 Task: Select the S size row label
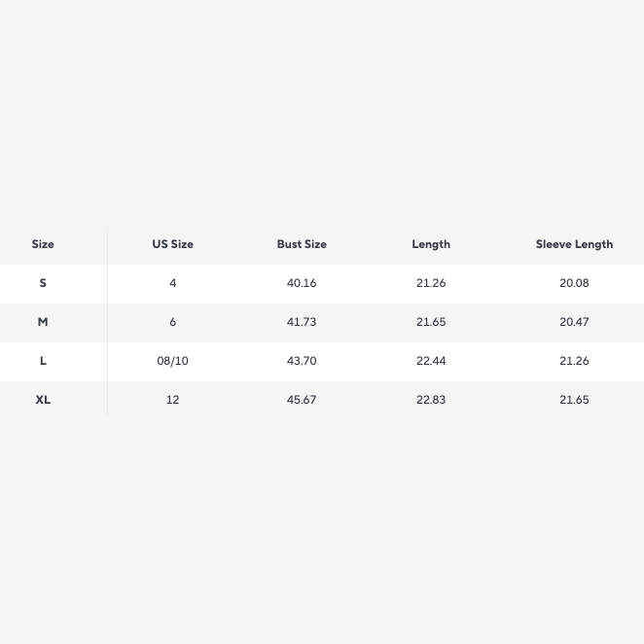[x=43, y=283]
